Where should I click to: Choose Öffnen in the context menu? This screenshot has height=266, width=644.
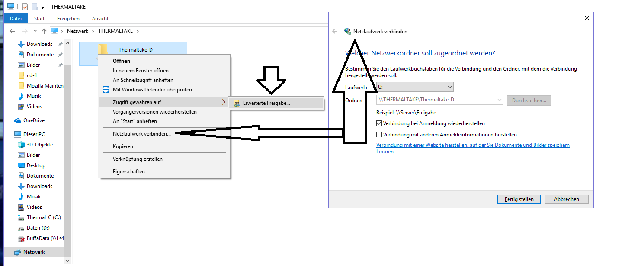164,61
